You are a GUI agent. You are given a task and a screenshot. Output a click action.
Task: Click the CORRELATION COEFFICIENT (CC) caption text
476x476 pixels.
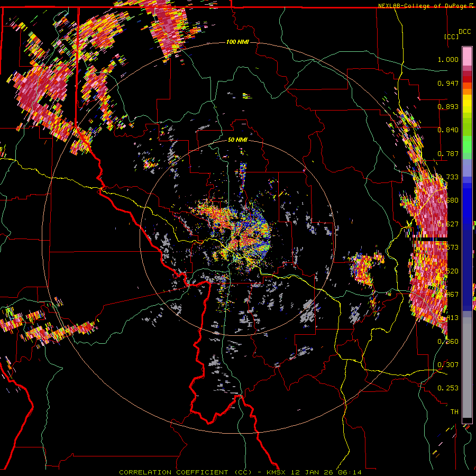[186, 472]
